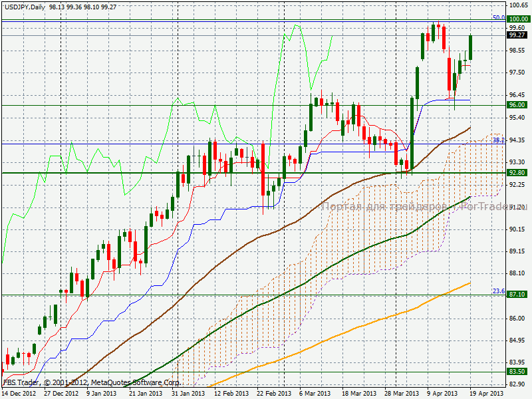Click the current price 99.27 label
The width and height of the screenshot is (532, 399).
pos(517,35)
